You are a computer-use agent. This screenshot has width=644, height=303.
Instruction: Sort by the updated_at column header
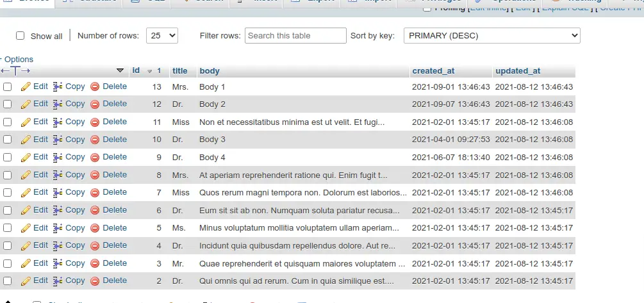pyautogui.click(x=518, y=70)
